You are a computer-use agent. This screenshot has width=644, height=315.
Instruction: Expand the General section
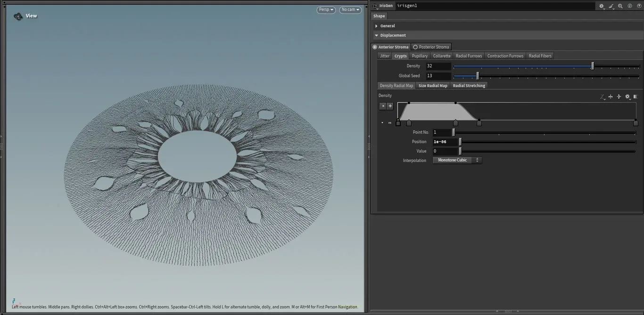point(388,26)
